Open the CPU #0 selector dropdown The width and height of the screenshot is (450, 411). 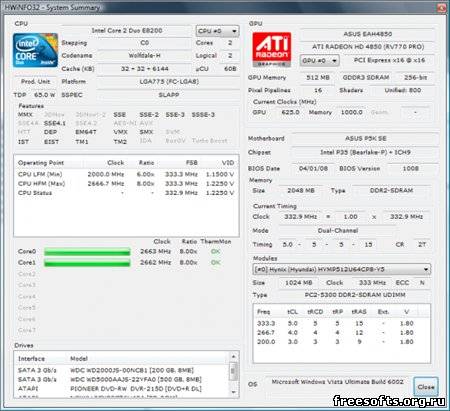pyautogui.click(x=217, y=31)
